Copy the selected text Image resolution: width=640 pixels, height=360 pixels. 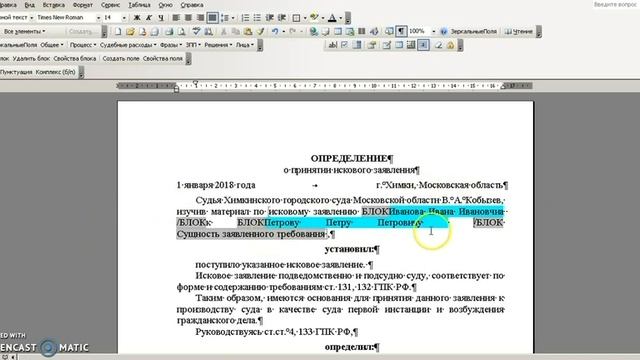click(236, 31)
